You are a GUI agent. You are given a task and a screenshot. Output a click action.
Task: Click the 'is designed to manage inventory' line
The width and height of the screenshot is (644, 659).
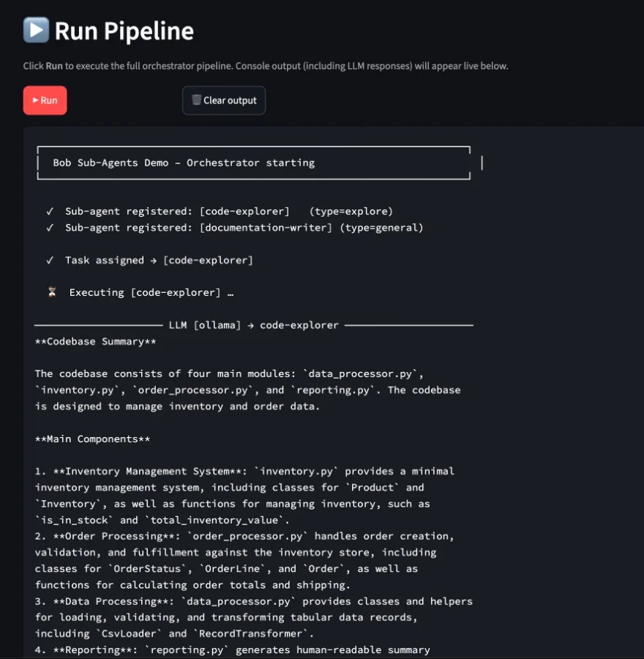point(177,407)
